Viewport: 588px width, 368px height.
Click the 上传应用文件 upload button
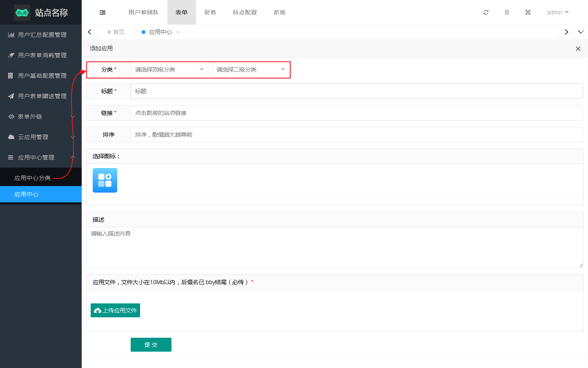point(115,310)
